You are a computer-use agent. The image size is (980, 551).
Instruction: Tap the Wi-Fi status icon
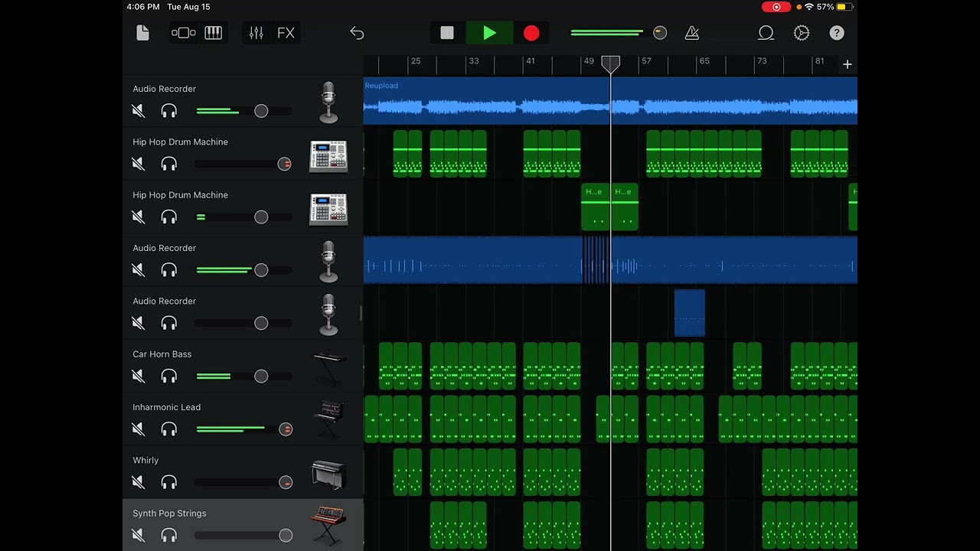point(808,7)
